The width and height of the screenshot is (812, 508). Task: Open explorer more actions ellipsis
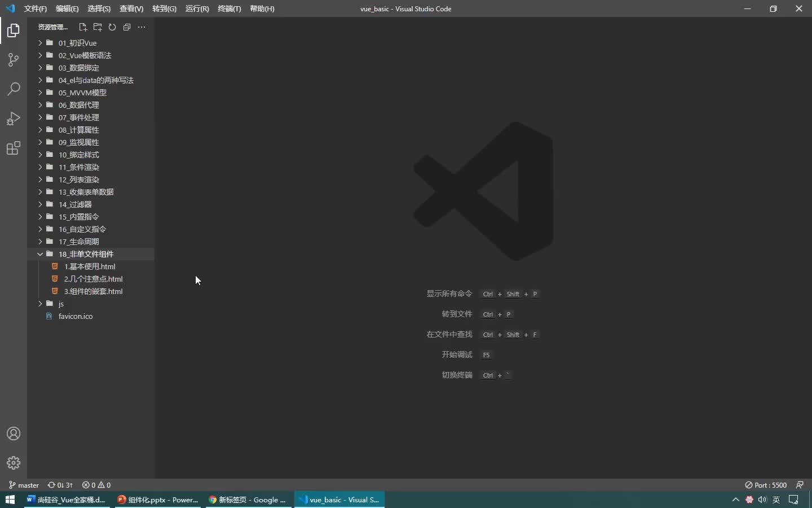142,27
